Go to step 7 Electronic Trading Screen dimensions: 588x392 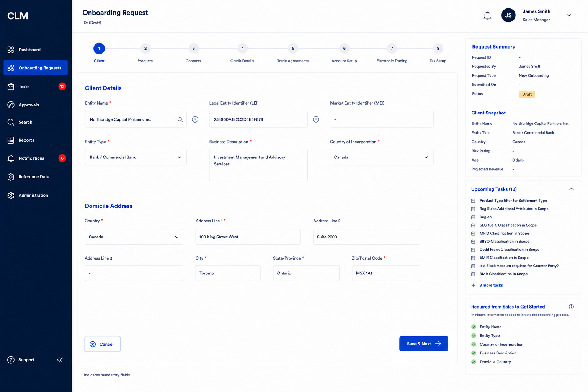click(x=392, y=49)
